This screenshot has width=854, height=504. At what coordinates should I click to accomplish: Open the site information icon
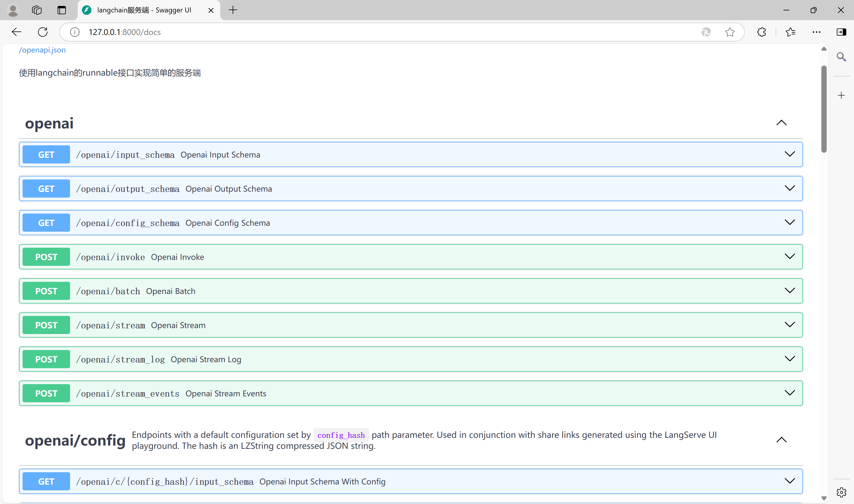[x=75, y=32]
